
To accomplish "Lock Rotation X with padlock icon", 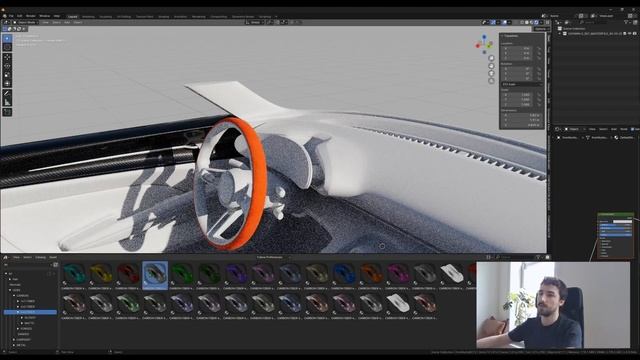I will tap(539, 69).
